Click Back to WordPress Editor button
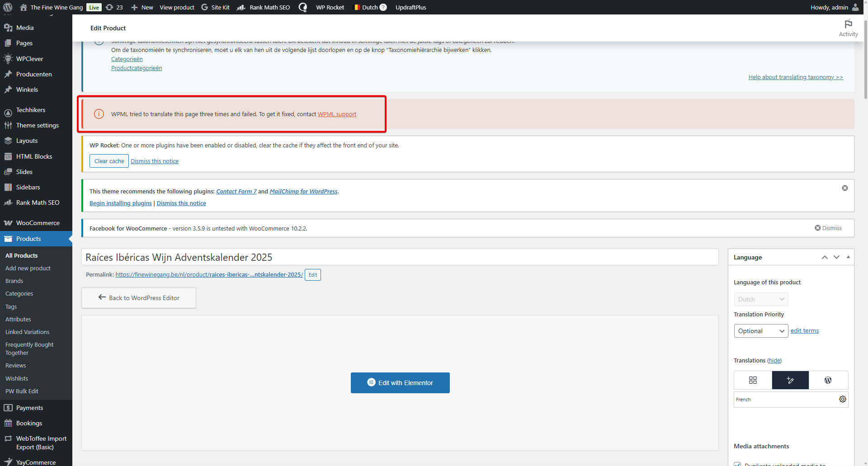This screenshot has width=868, height=466. point(139,298)
